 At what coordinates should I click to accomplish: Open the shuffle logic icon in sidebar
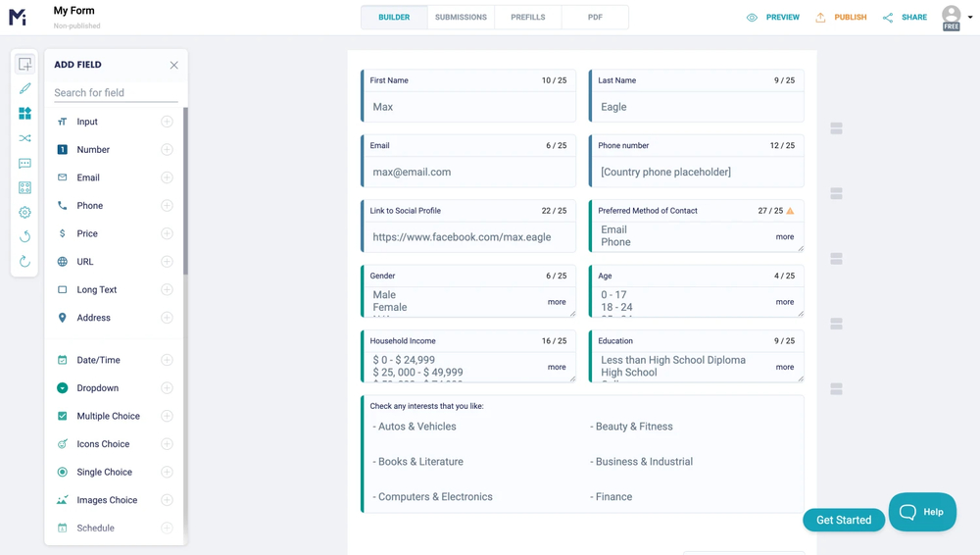(24, 138)
